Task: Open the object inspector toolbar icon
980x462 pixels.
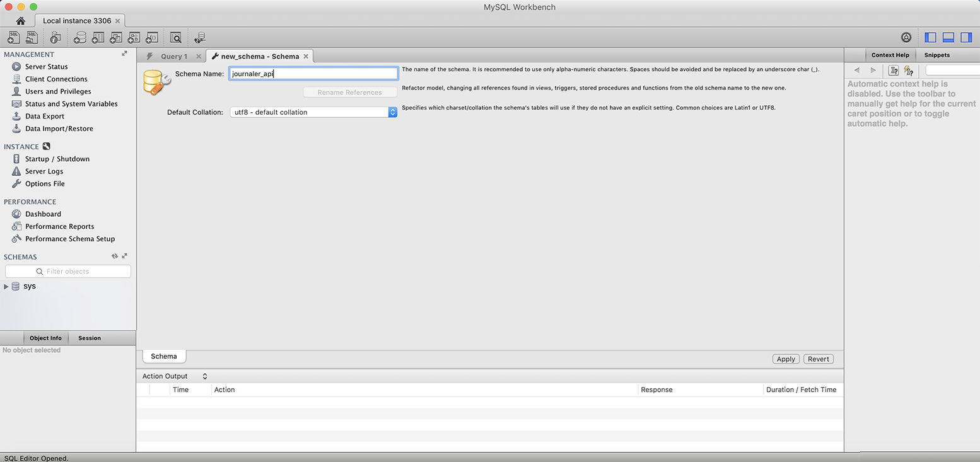Action: pos(55,38)
